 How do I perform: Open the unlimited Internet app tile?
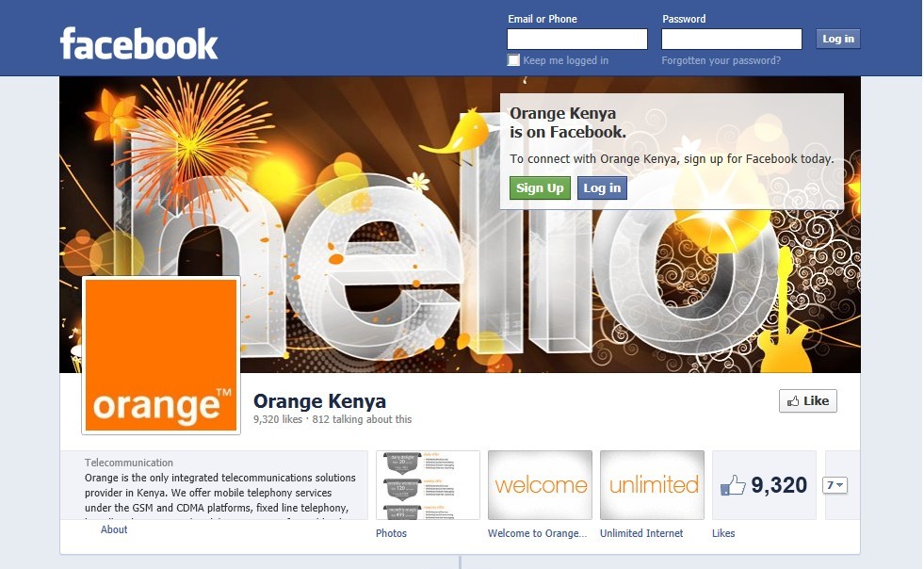click(652, 485)
